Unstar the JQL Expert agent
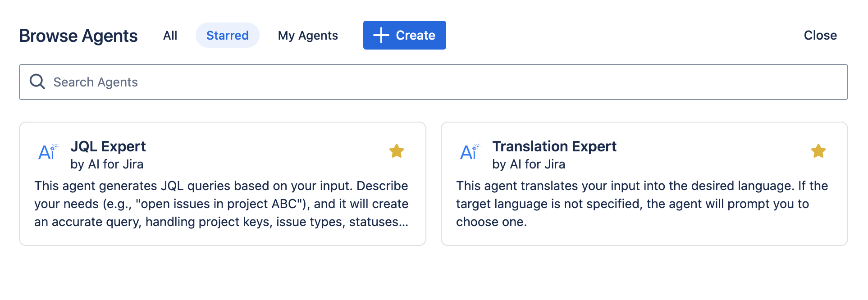 [x=397, y=151]
